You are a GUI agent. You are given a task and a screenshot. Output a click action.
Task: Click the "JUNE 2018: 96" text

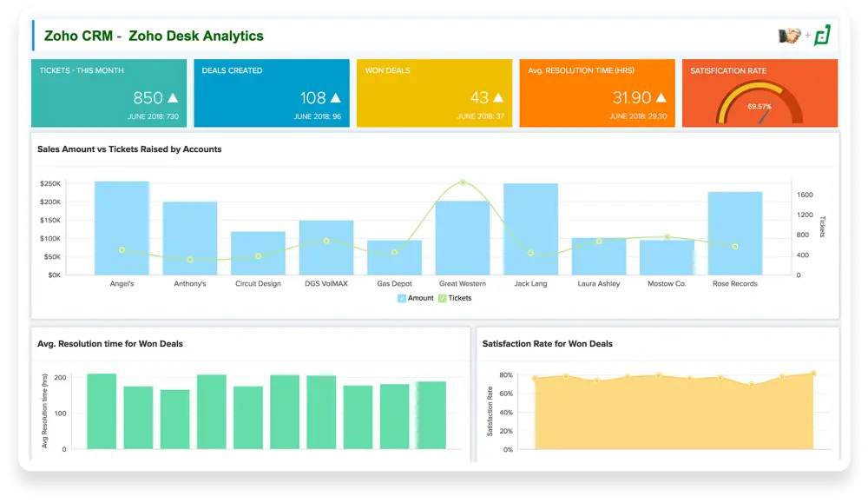317,116
